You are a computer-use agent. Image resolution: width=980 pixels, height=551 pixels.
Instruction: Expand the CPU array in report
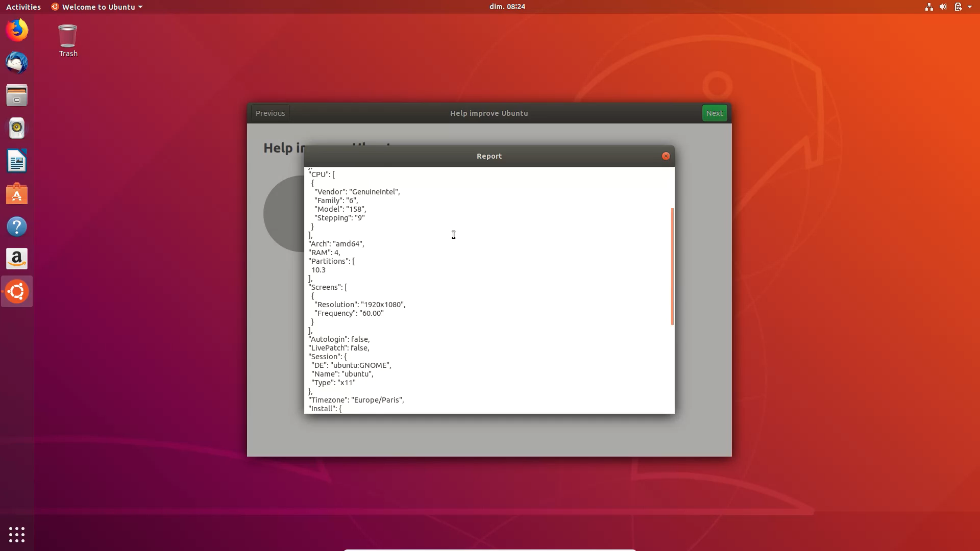(333, 174)
